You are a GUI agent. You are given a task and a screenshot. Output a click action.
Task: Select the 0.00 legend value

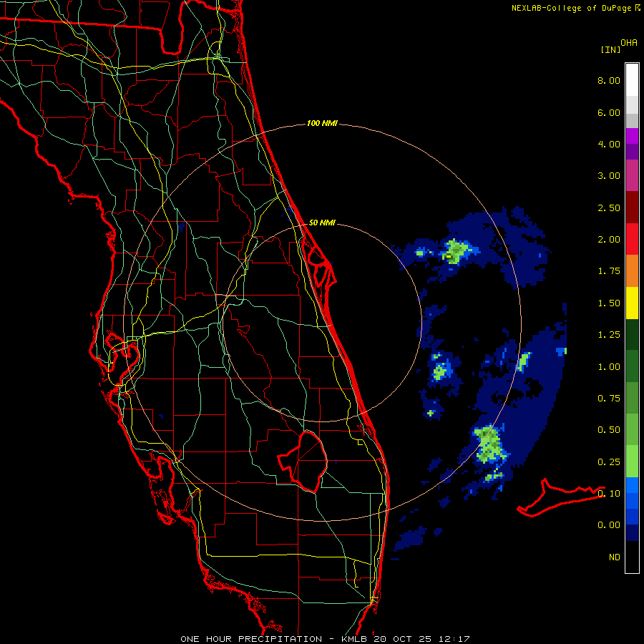tap(609, 525)
